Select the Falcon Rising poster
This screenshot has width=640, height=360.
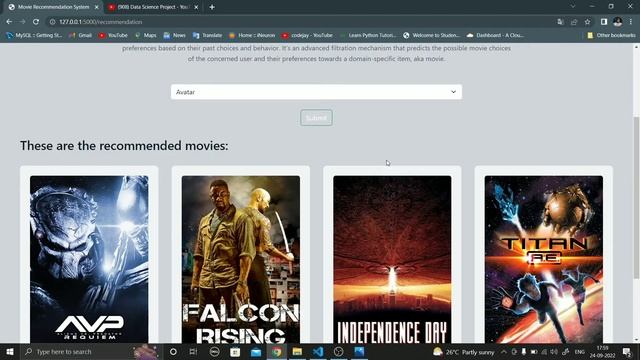click(241, 259)
